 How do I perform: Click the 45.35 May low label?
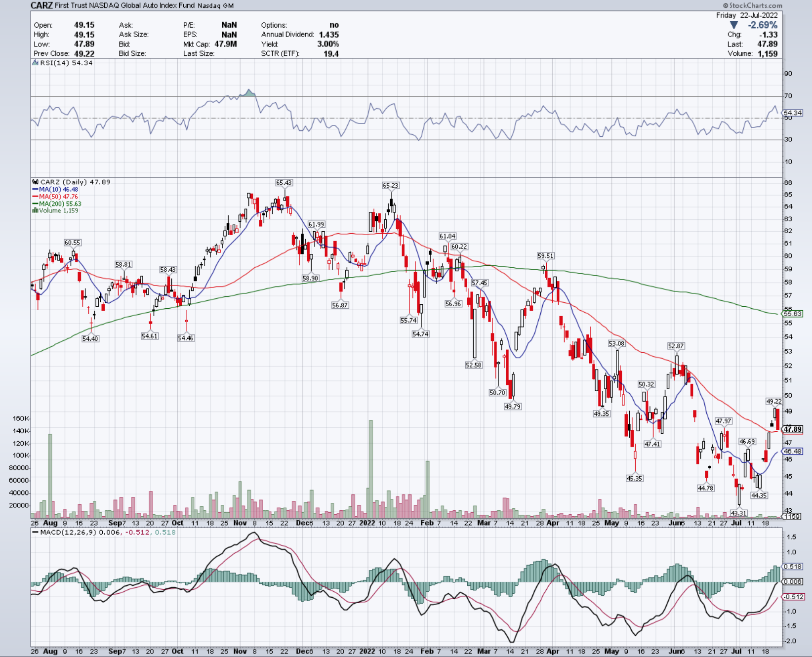(x=635, y=478)
